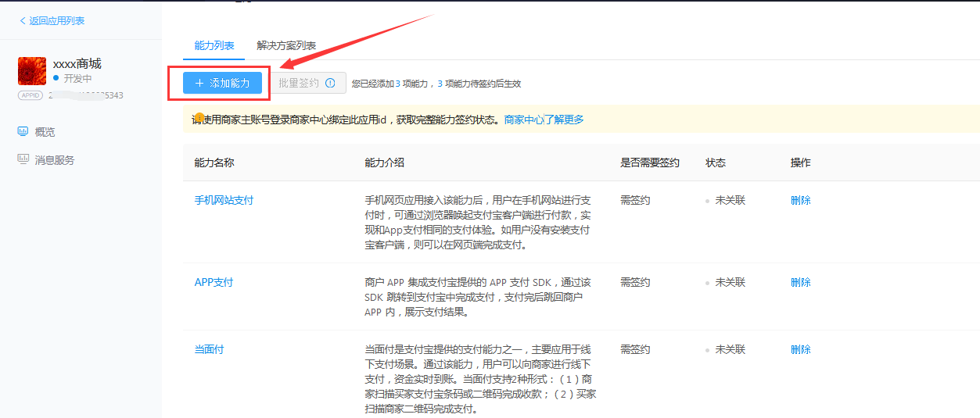Click the orange warning icon in notice banner

[x=199, y=118]
